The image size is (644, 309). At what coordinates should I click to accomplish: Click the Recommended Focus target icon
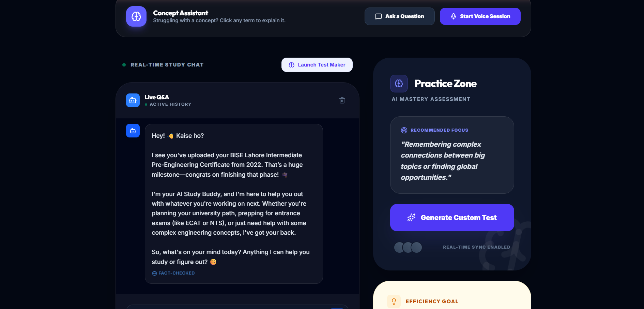point(404,130)
